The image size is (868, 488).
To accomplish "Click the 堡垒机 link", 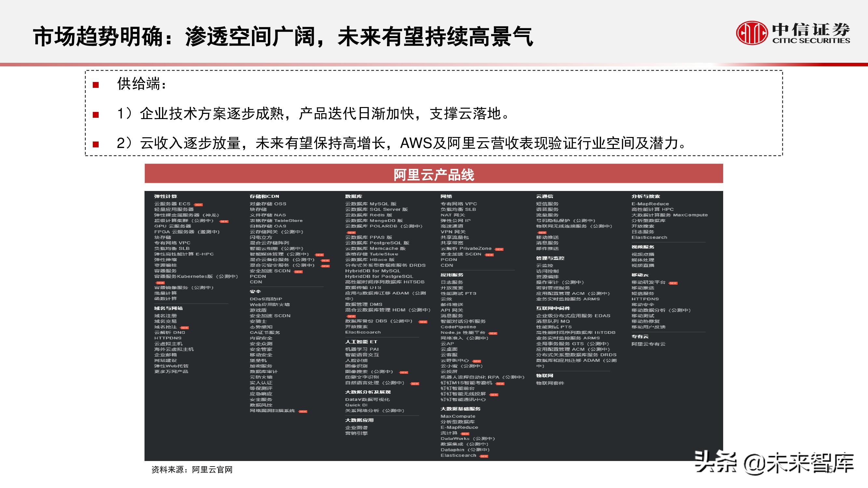I will pos(258,360).
